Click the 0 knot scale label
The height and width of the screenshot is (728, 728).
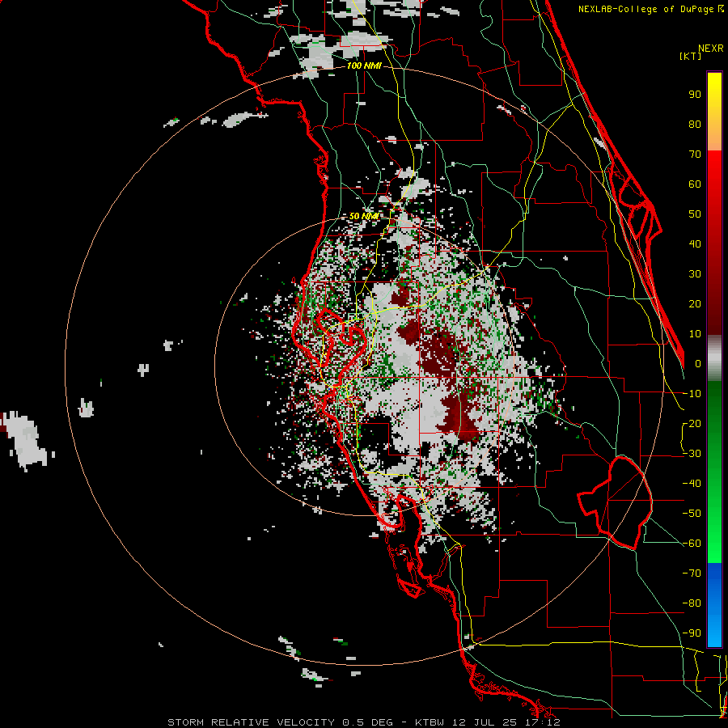coord(698,363)
